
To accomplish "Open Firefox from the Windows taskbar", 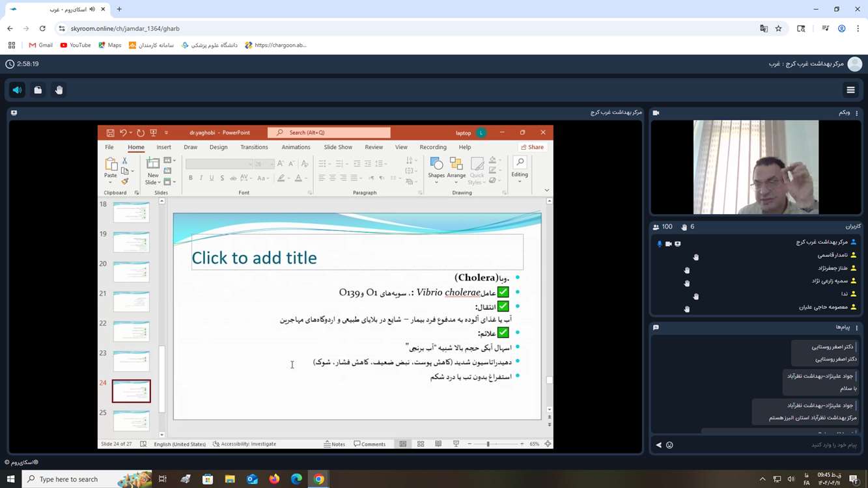I will point(274,479).
